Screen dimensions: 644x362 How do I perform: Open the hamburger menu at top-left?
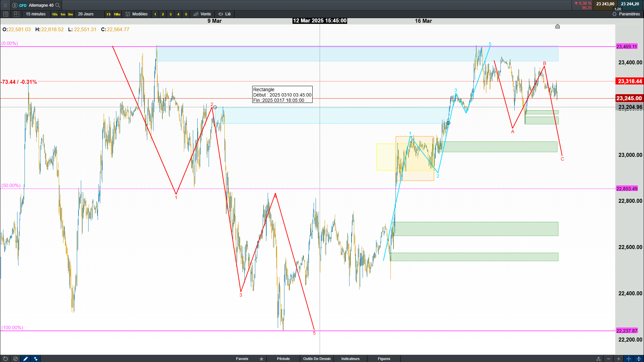pyautogui.click(x=5, y=5)
